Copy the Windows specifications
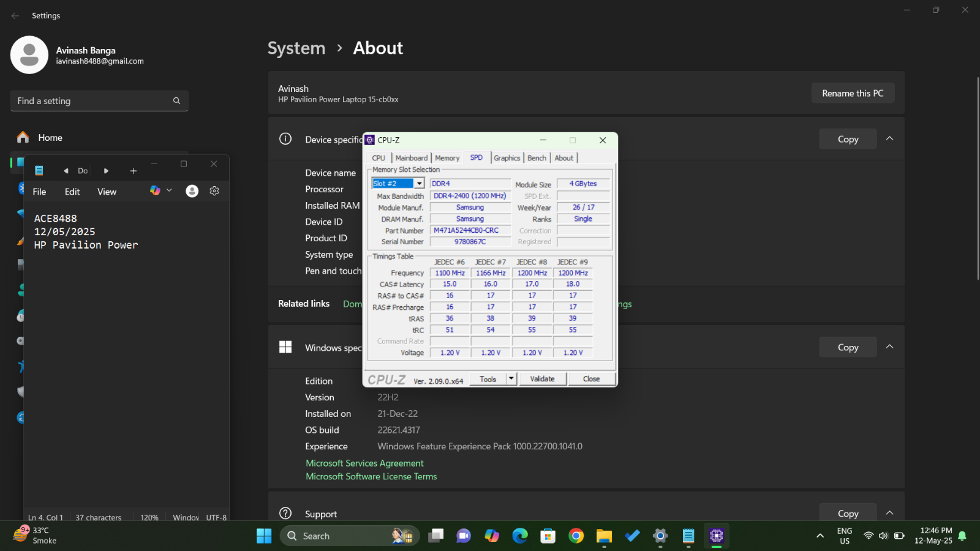This screenshot has width=980, height=551. (x=848, y=347)
